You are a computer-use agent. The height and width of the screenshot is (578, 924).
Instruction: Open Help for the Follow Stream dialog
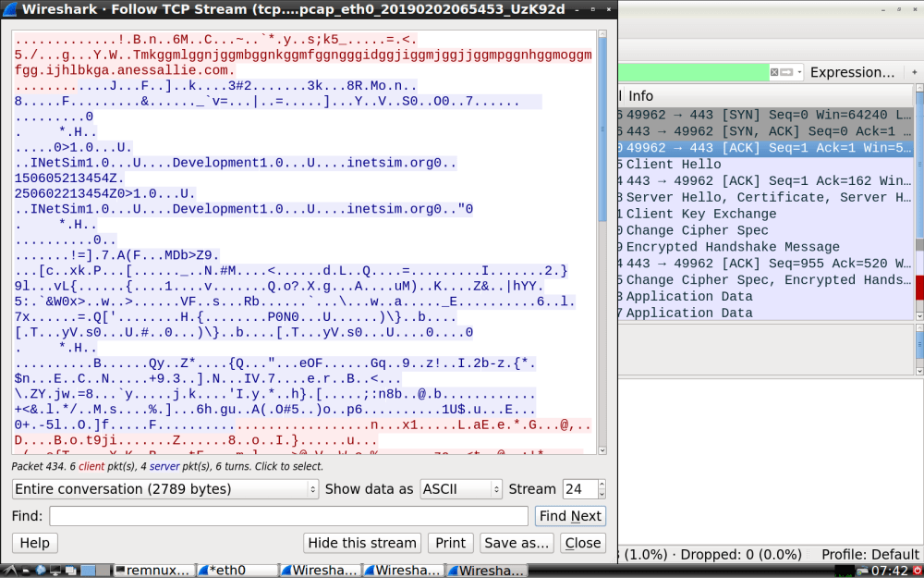click(34, 543)
